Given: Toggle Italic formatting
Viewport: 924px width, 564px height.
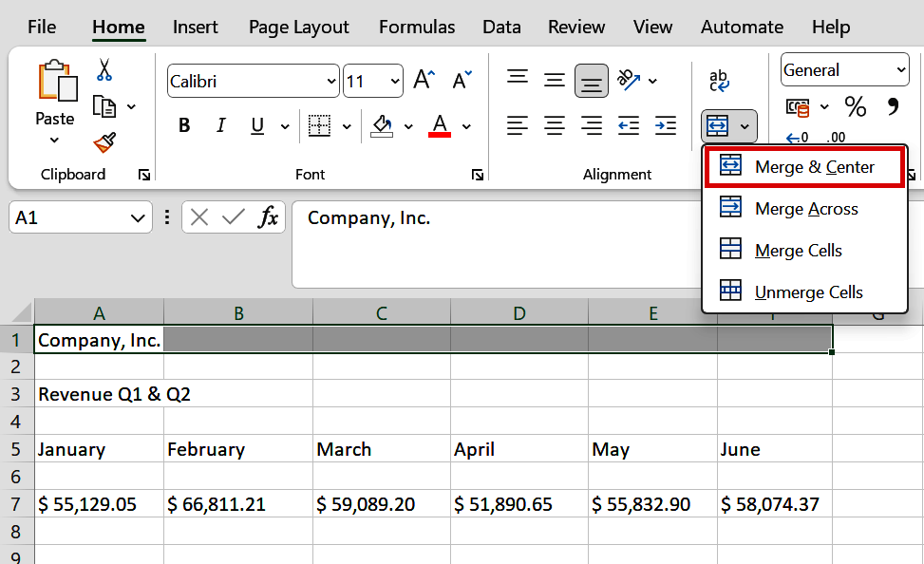Looking at the screenshot, I should tap(220, 124).
